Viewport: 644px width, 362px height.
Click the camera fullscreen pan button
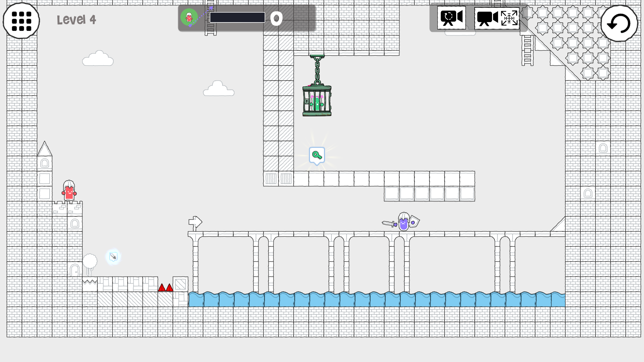(497, 18)
